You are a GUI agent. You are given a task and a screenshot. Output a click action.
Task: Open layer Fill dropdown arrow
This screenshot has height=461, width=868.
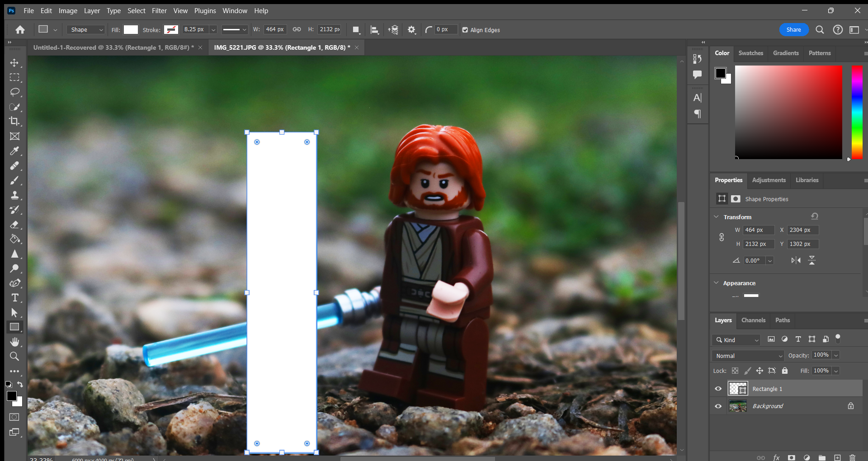[x=836, y=371]
